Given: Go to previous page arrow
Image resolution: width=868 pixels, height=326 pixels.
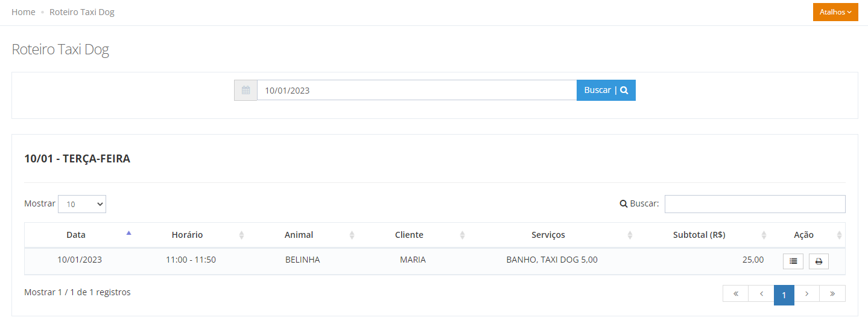Looking at the screenshot, I should pyautogui.click(x=761, y=293).
